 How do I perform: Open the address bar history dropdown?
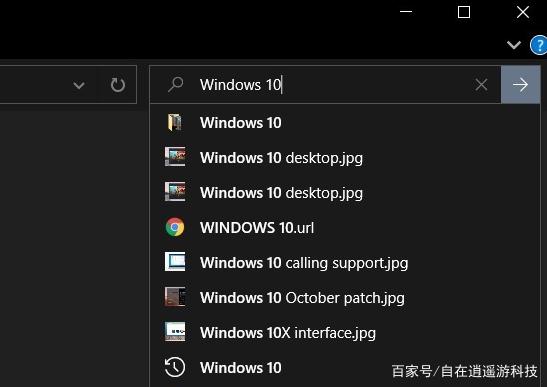click(79, 85)
